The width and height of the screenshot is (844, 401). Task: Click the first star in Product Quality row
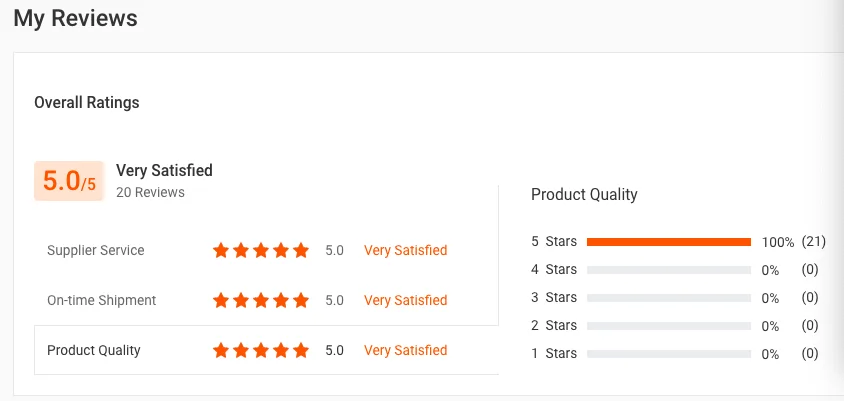221,350
